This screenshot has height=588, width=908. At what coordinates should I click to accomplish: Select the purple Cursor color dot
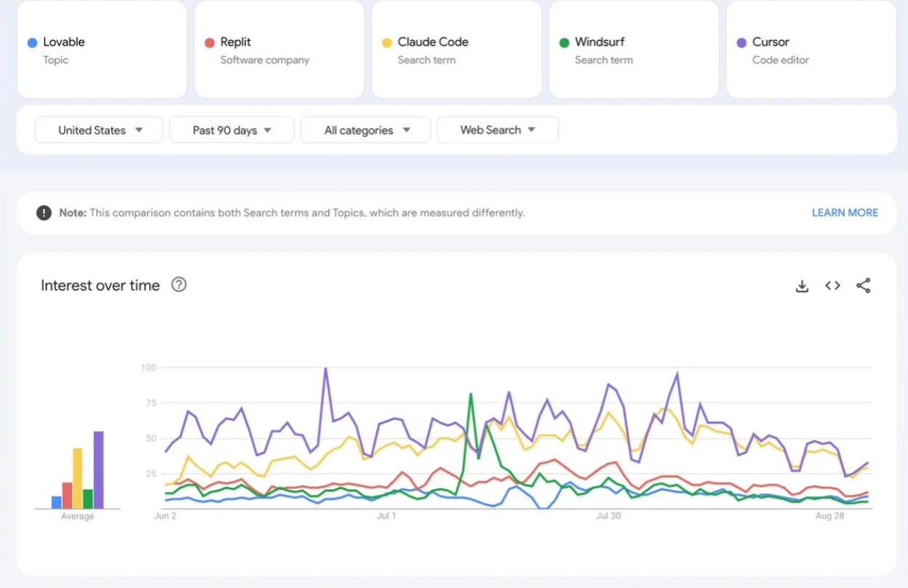coord(741,43)
